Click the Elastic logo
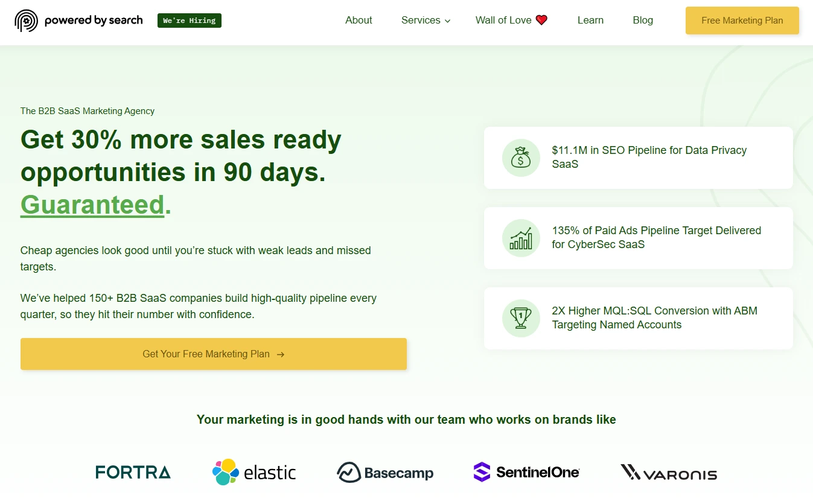Viewport: 813px width, 504px height. point(254,472)
